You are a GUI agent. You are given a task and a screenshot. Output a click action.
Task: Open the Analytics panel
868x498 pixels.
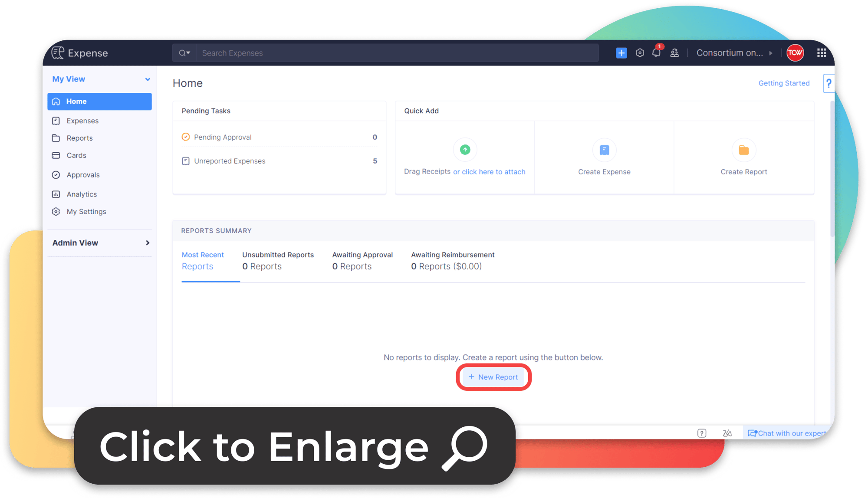coord(81,194)
